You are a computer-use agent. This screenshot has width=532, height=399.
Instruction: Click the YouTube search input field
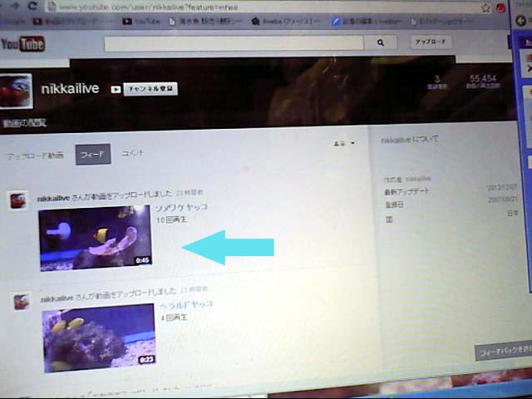click(x=234, y=43)
